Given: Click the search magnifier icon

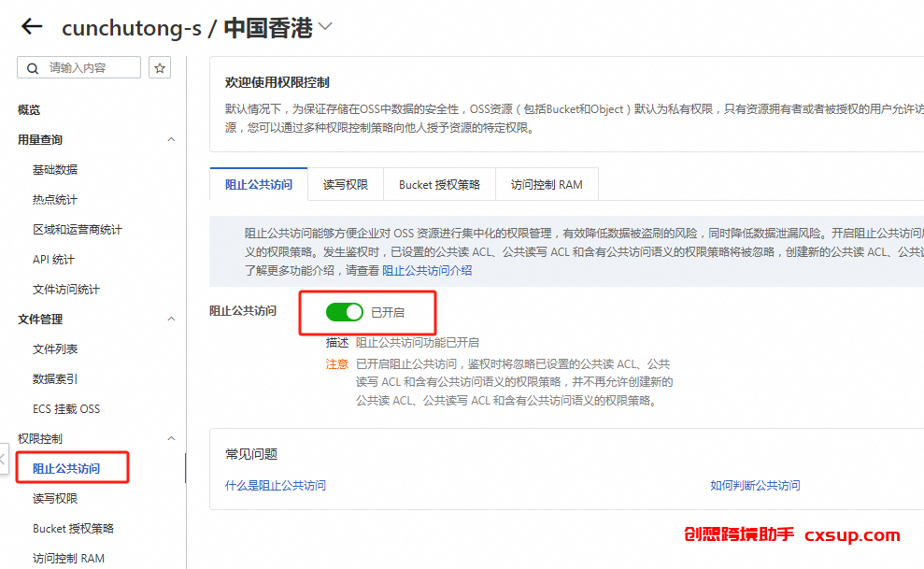Looking at the screenshot, I should 33,68.
